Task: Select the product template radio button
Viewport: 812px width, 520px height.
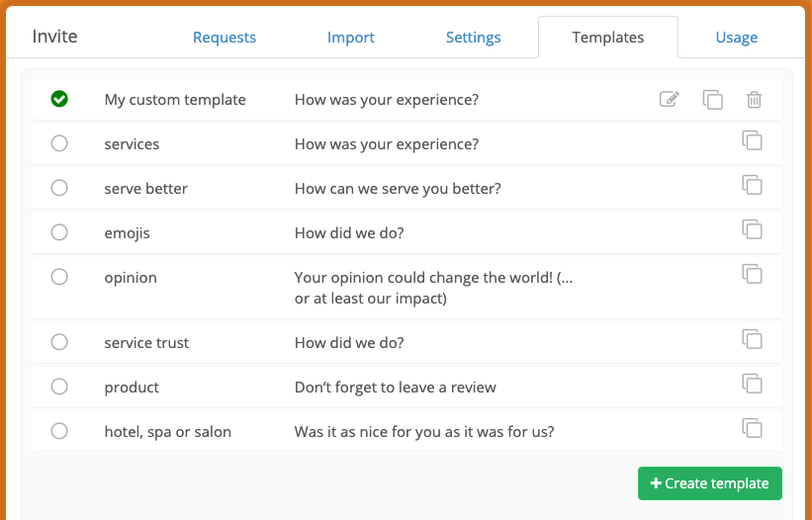Action: pos(59,387)
